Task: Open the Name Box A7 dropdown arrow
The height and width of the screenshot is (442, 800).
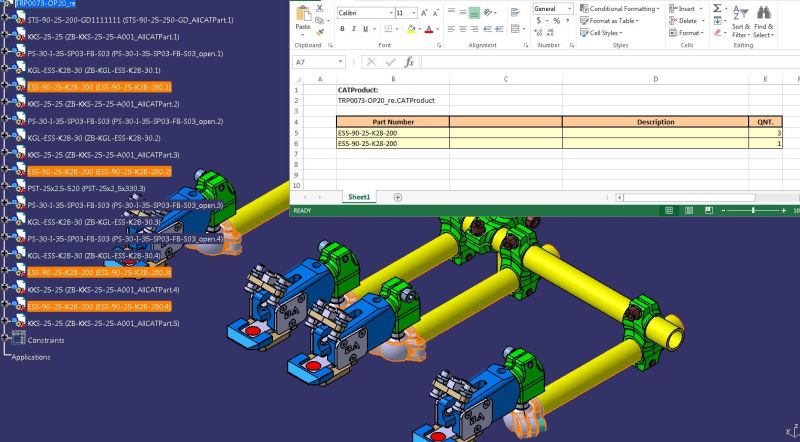Action: click(x=340, y=62)
